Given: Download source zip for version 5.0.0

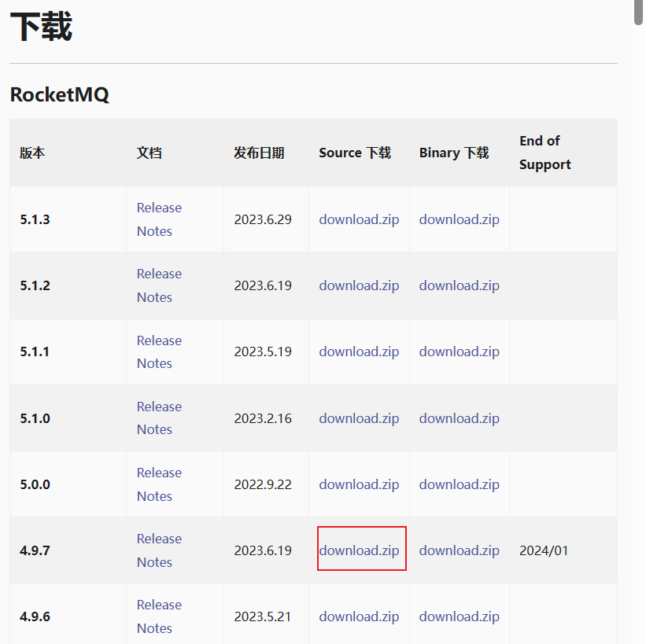Looking at the screenshot, I should tap(359, 484).
